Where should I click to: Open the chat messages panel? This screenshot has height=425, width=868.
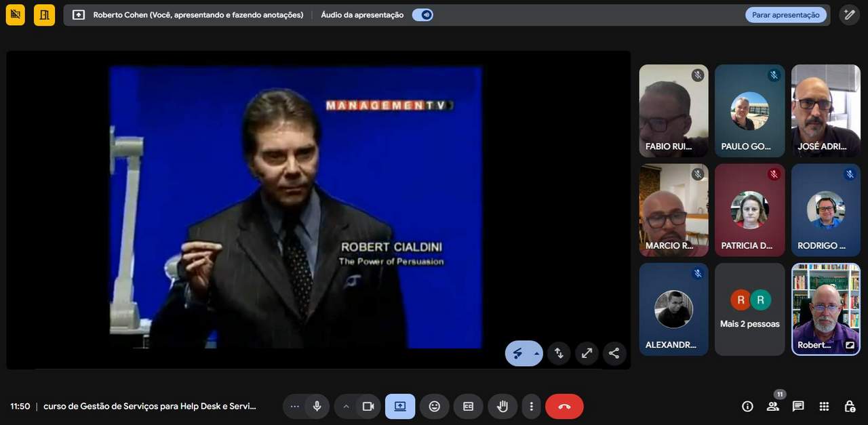pos(798,406)
